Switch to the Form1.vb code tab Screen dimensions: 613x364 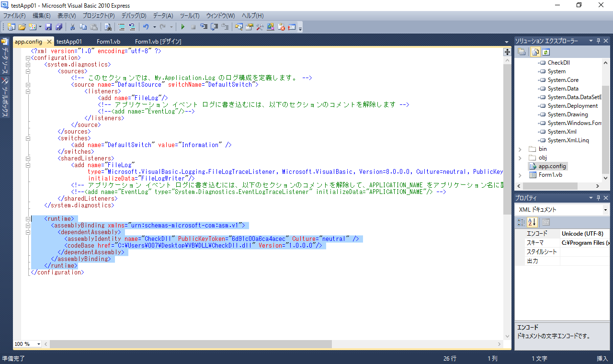(108, 42)
